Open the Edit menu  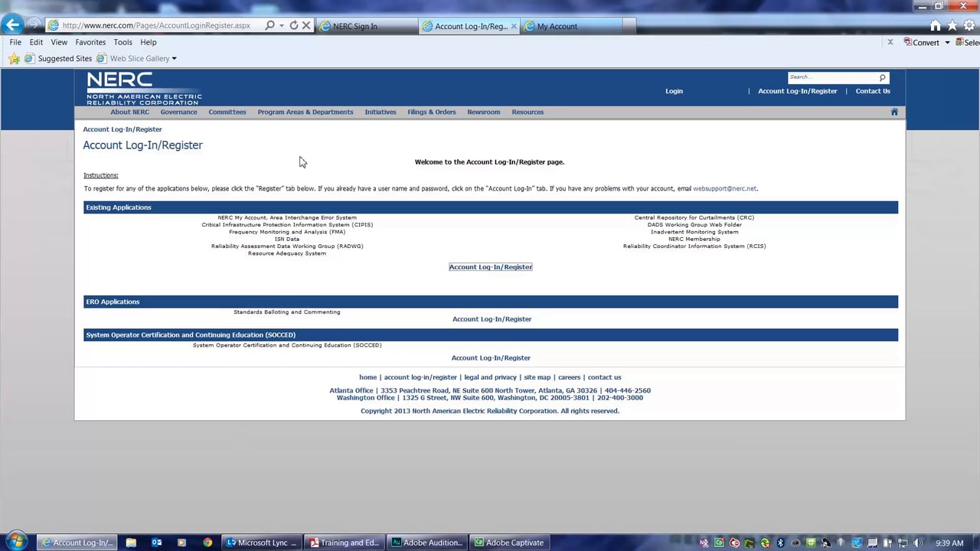pos(36,42)
